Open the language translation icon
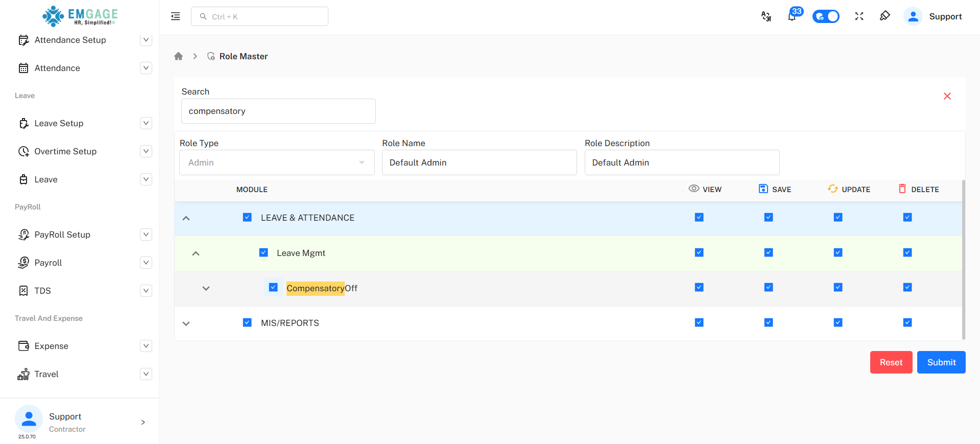The width and height of the screenshot is (980, 444). click(x=766, y=17)
